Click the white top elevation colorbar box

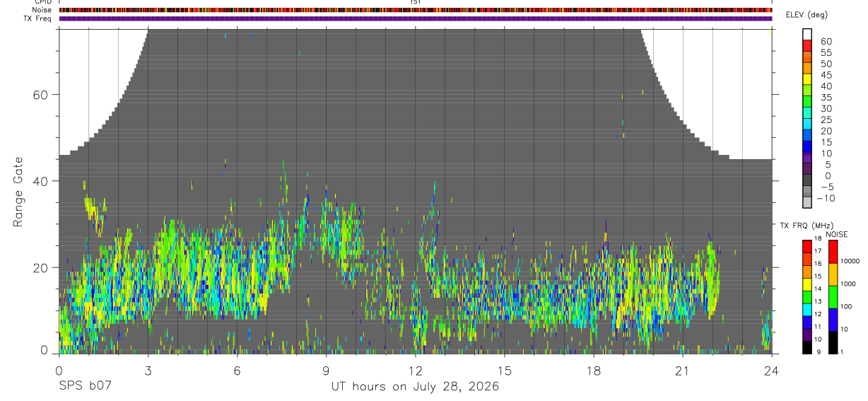point(808,35)
